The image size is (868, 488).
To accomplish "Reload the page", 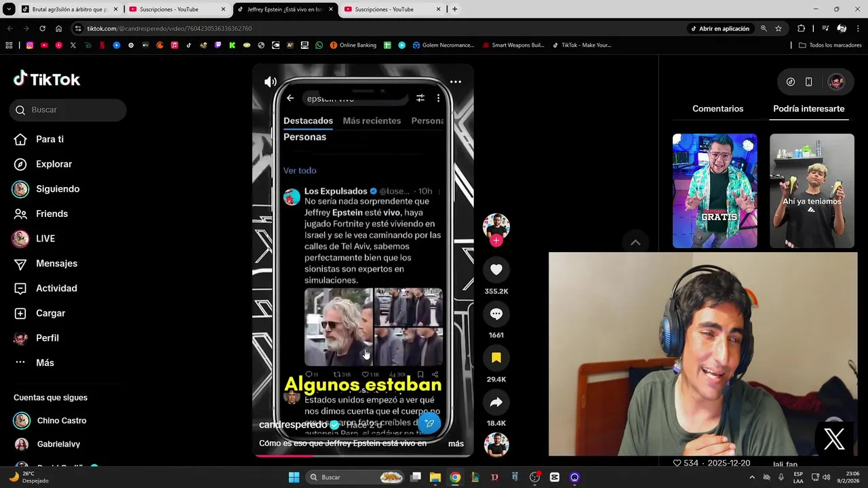I will pyautogui.click(x=42, y=28).
